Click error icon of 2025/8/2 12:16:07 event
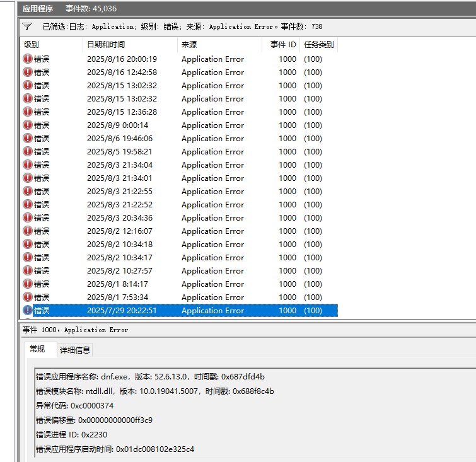The width and height of the screenshot is (476, 462). point(28,231)
